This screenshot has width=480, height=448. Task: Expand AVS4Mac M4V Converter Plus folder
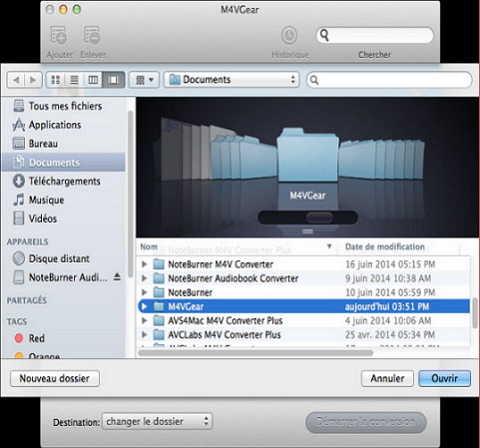pos(144,320)
